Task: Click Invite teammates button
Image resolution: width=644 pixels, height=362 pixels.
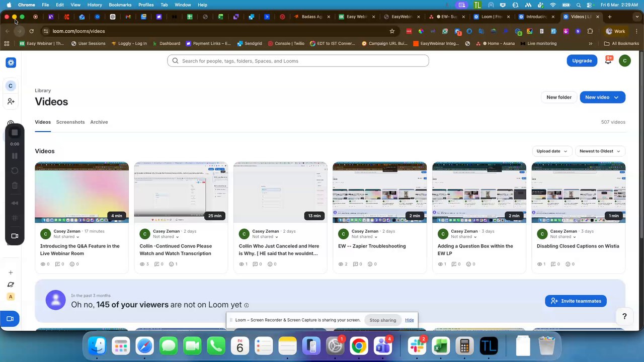Action: coord(576,301)
